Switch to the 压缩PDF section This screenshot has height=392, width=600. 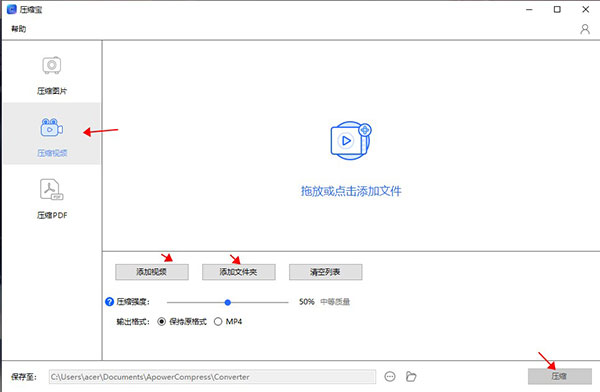pyautogui.click(x=52, y=199)
